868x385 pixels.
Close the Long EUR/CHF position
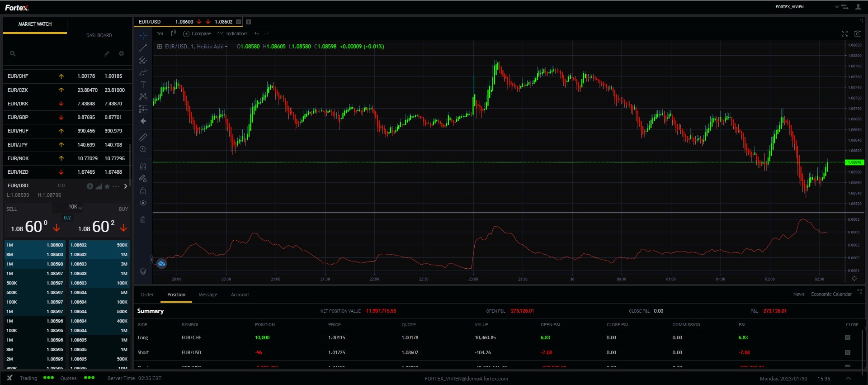coord(848,337)
